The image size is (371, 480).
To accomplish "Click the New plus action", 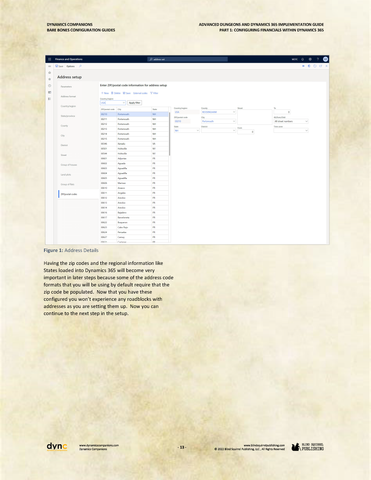I will pyautogui.click(x=105, y=93).
